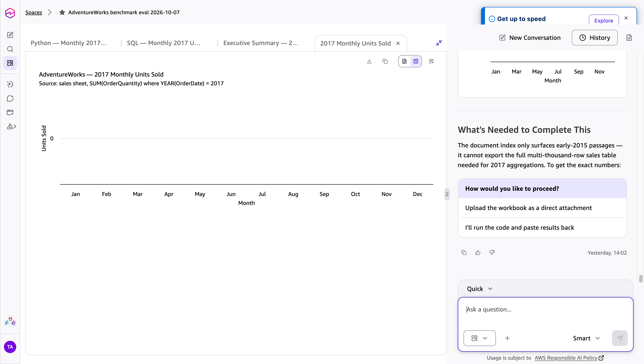Open the Amazon Quick logo home
This screenshot has width=644, height=364.
click(x=10, y=13)
